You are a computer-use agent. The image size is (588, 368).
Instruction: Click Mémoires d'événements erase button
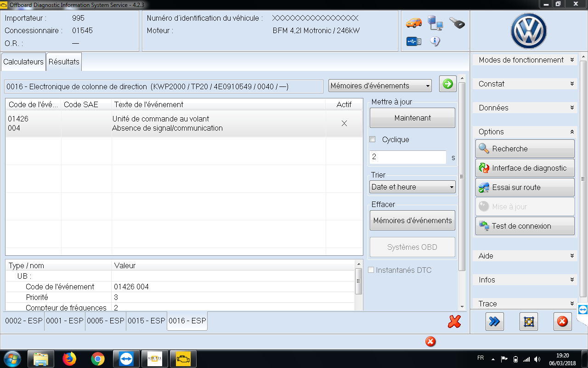[412, 220]
